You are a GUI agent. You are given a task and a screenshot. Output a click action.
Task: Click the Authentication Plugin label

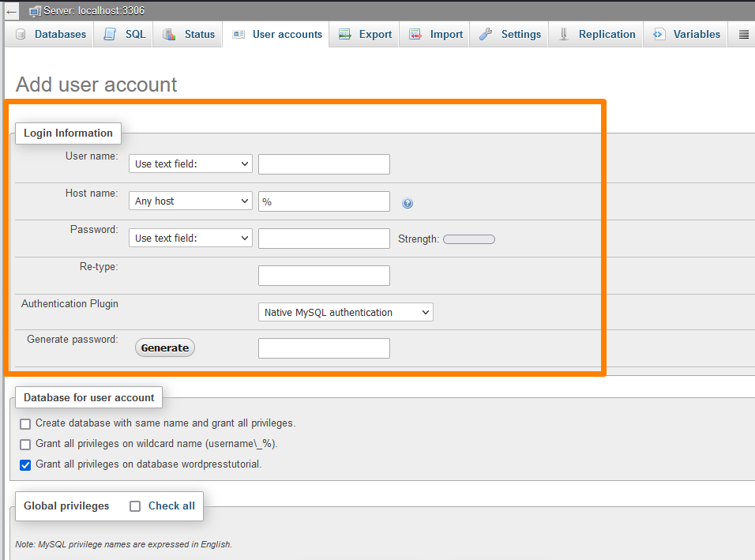69,304
